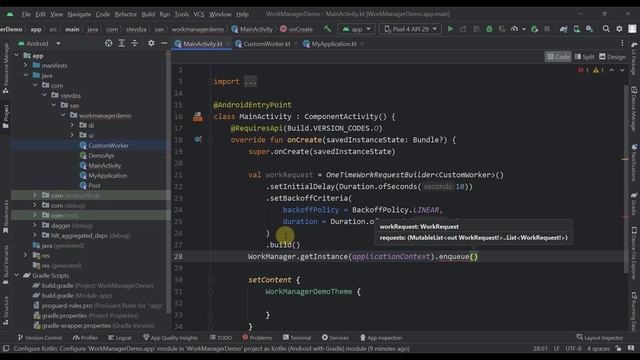Collapse all in Project panel toolbar
Viewport: 640px width, 360px height.
[134, 43]
